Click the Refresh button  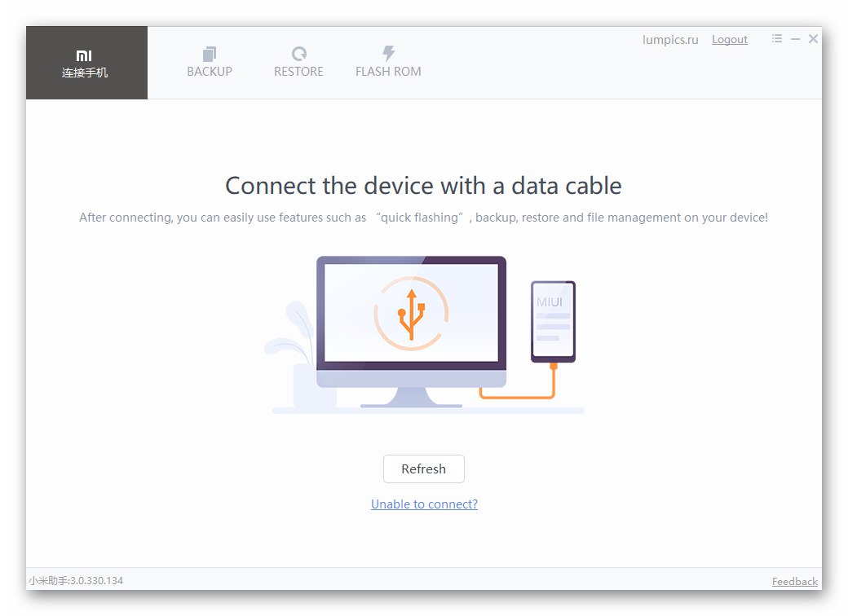point(423,469)
